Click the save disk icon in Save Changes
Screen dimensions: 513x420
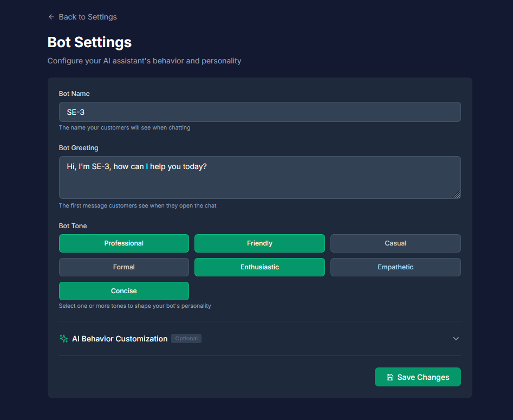click(x=390, y=377)
